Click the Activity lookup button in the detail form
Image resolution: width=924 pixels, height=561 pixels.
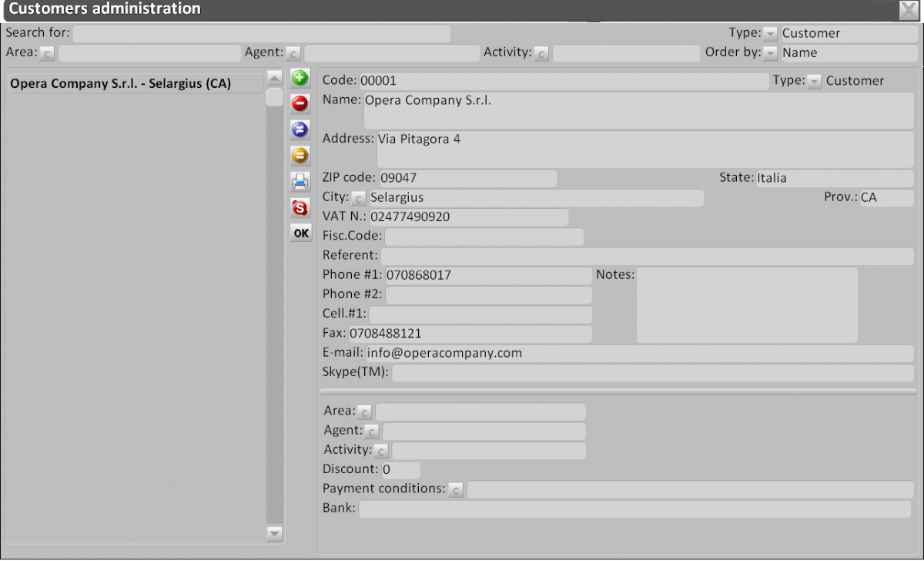pyautogui.click(x=381, y=451)
